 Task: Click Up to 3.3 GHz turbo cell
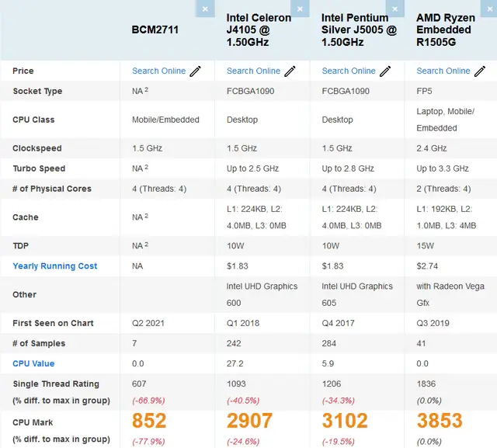443,168
